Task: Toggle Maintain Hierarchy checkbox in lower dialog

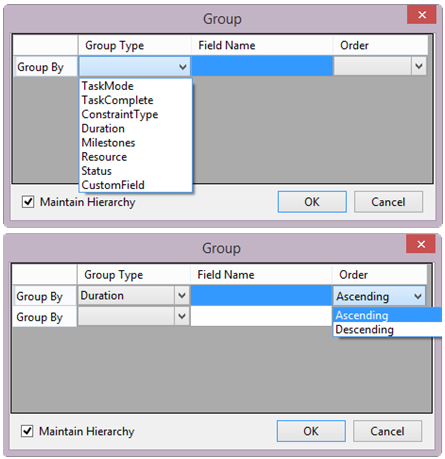Action: (x=27, y=431)
